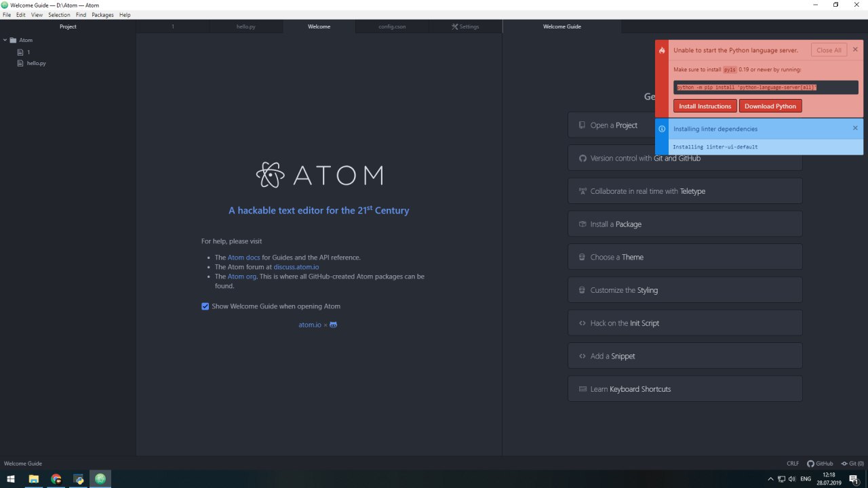Click the info icon on linter notification

(662, 129)
